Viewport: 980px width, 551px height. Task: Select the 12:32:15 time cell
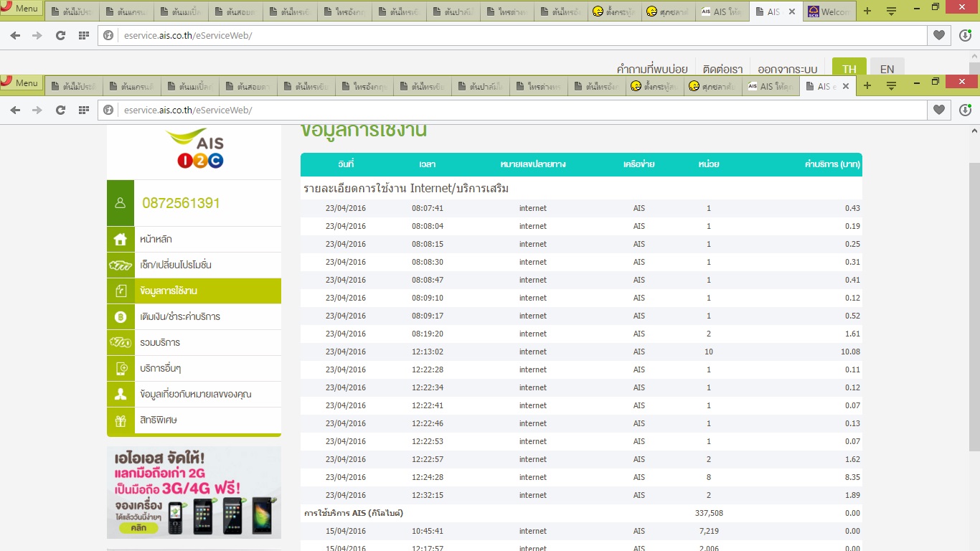tap(428, 495)
